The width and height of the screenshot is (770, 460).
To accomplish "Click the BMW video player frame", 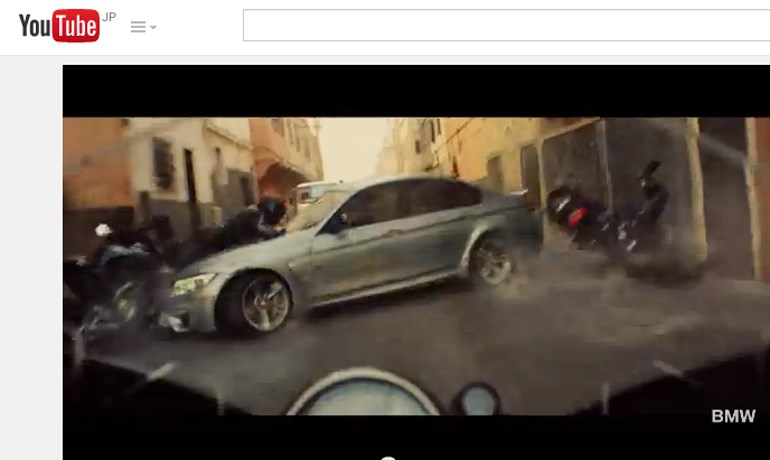I will [x=416, y=263].
